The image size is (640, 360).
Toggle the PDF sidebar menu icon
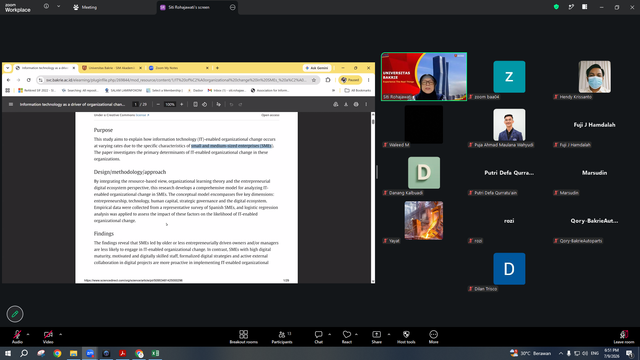[11, 104]
